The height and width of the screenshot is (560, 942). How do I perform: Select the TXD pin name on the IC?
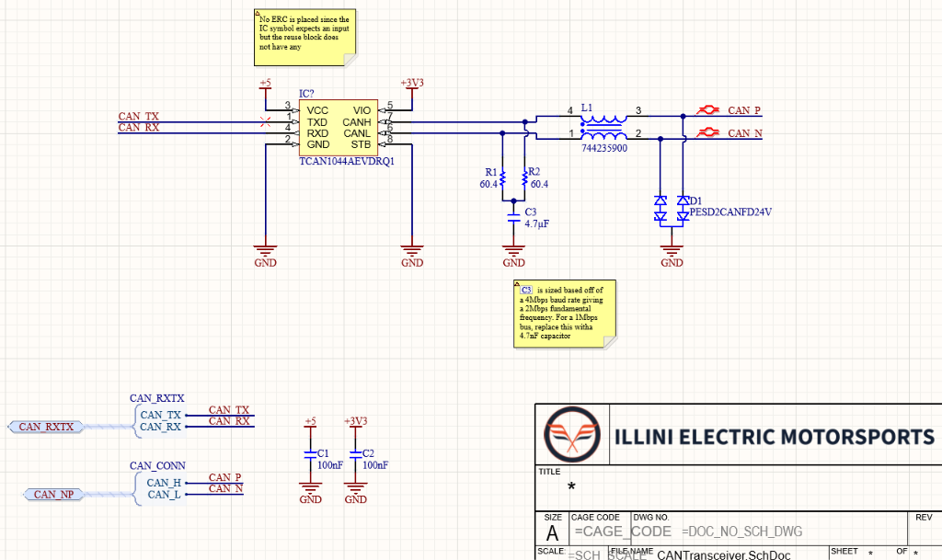pyautogui.click(x=316, y=122)
